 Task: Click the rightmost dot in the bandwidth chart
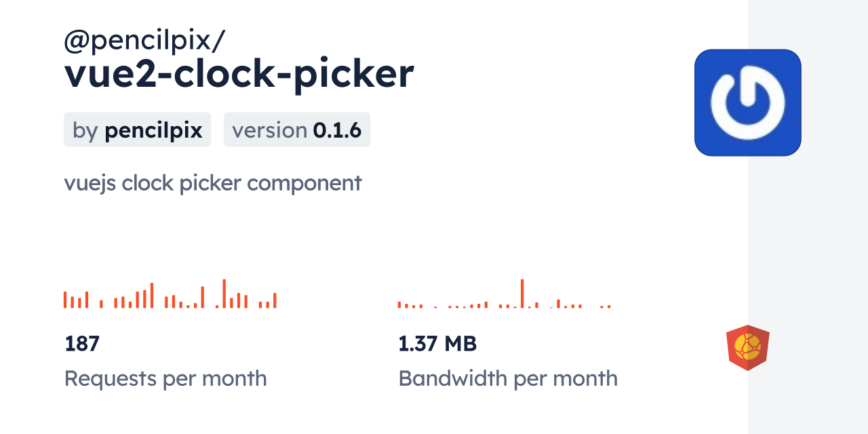click(x=609, y=307)
